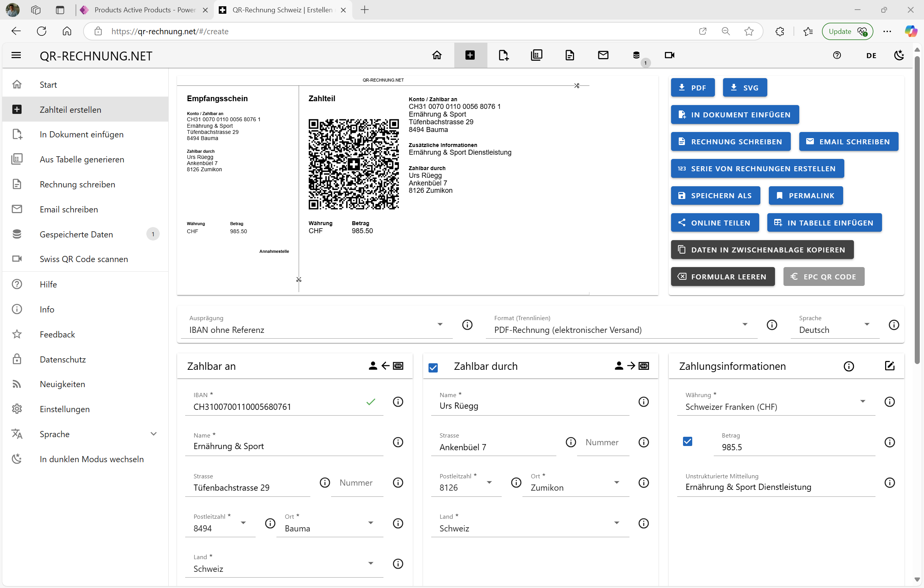Open Postleitzahl 8494 dropdown
The height and width of the screenshot is (588, 924).
click(220, 524)
